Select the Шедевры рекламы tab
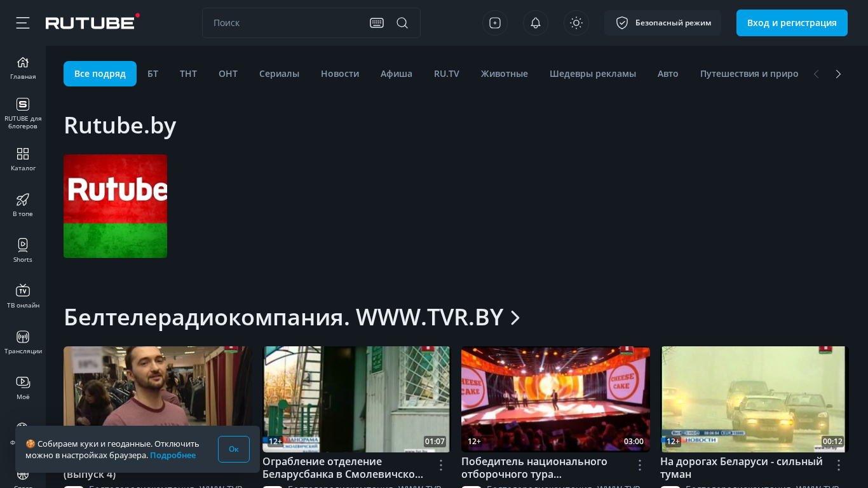 point(593,74)
